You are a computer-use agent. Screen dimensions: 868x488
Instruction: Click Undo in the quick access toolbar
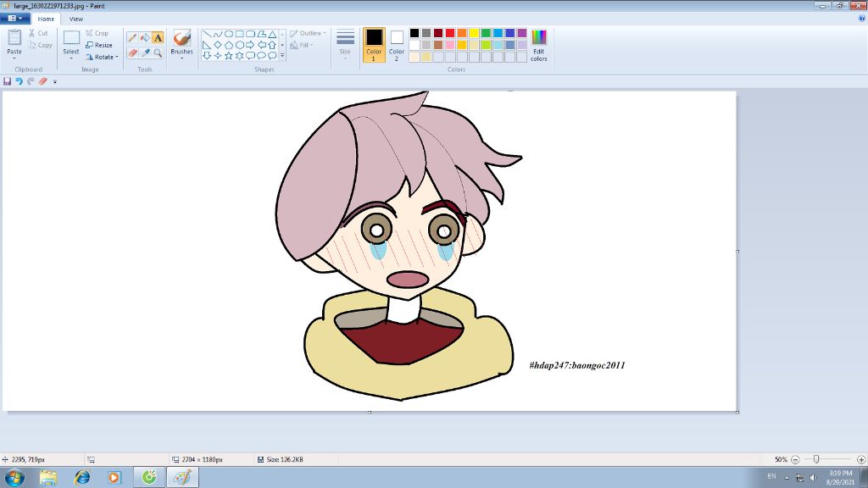click(19, 81)
